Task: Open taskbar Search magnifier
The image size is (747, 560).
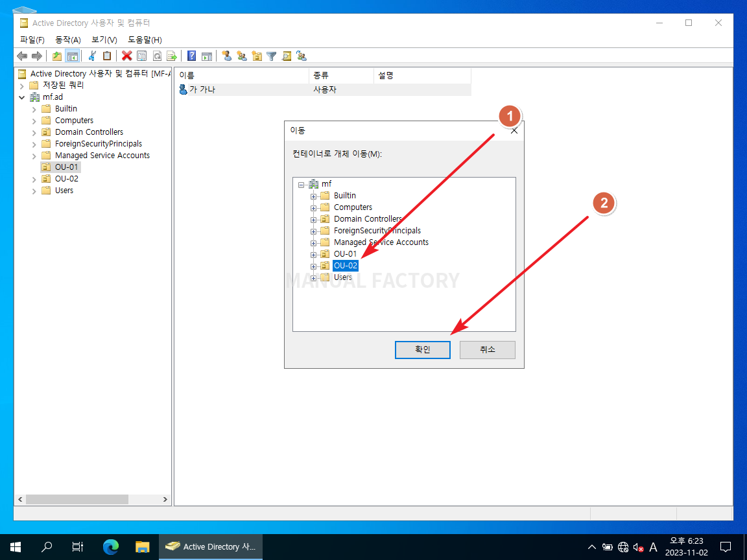Action: click(x=47, y=546)
